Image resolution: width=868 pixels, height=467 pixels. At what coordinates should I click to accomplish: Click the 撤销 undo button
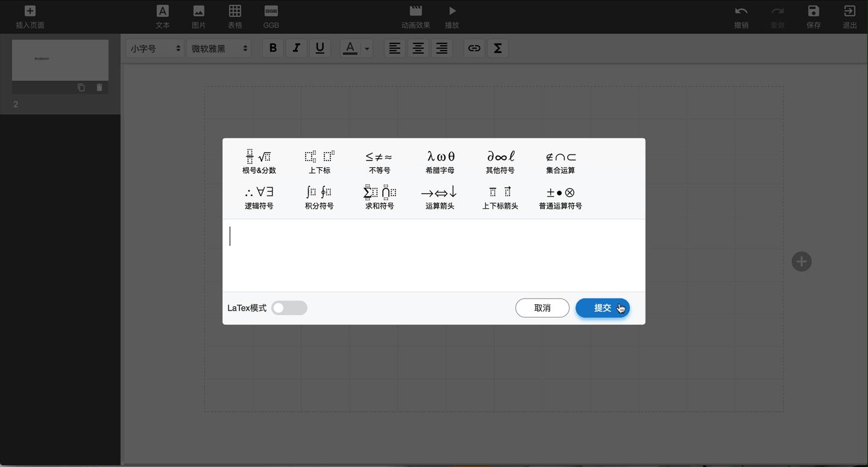click(x=741, y=17)
